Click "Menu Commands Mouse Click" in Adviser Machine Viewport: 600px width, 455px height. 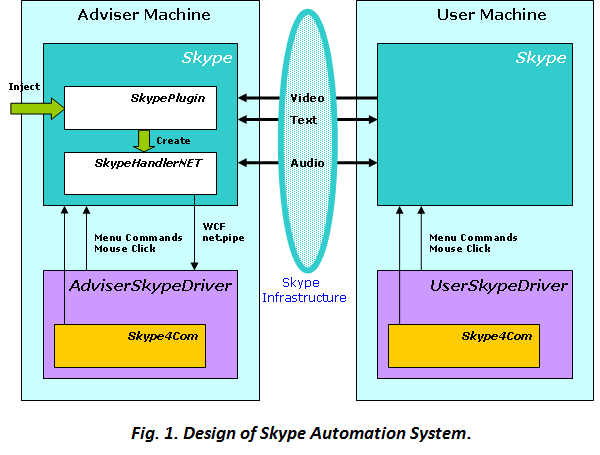(x=139, y=243)
